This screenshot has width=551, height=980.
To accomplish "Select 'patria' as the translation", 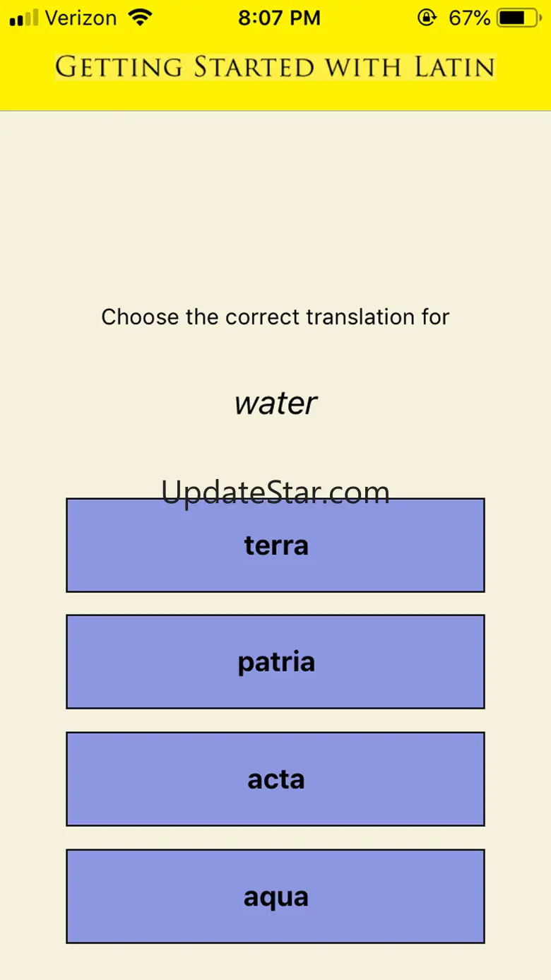I will click(275, 662).
